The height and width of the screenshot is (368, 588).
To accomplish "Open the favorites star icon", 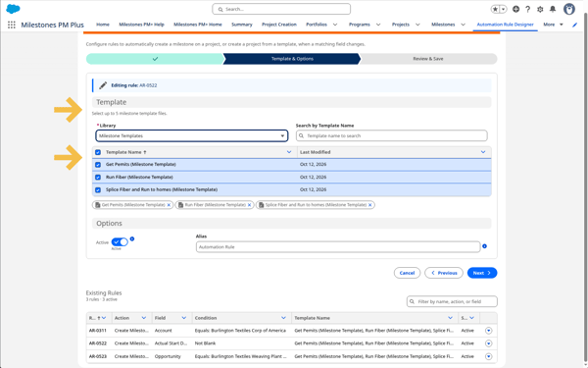I will pos(495,9).
